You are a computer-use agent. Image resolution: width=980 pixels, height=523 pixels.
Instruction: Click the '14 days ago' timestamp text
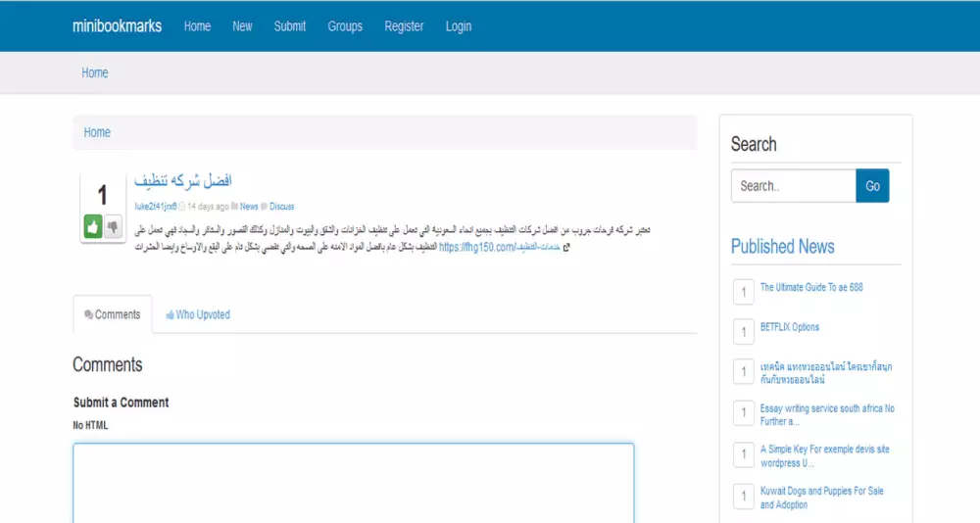coord(208,207)
